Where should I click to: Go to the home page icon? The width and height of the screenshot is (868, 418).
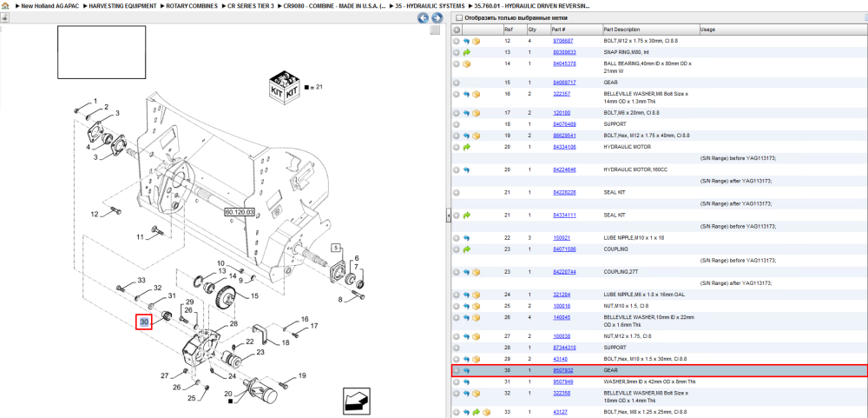pos(5,5)
